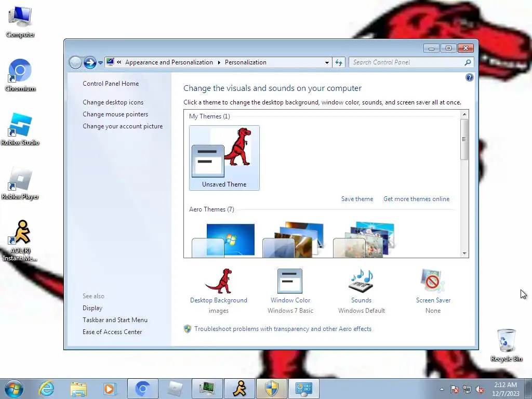Viewport: 532px width, 399px height.
Task: Open Taskbar and Start Menu link
Action: pos(115,320)
